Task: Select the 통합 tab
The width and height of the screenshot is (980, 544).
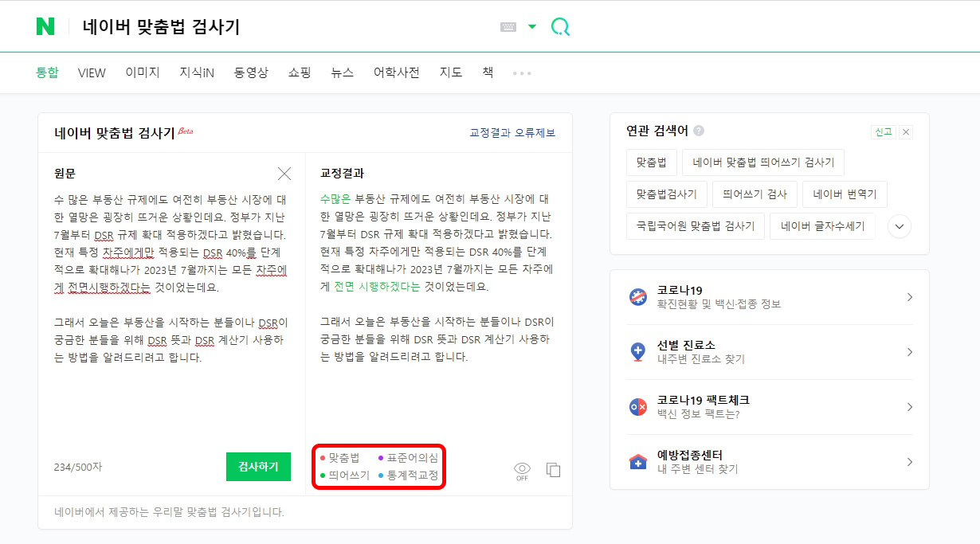Action: (x=47, y=72)
